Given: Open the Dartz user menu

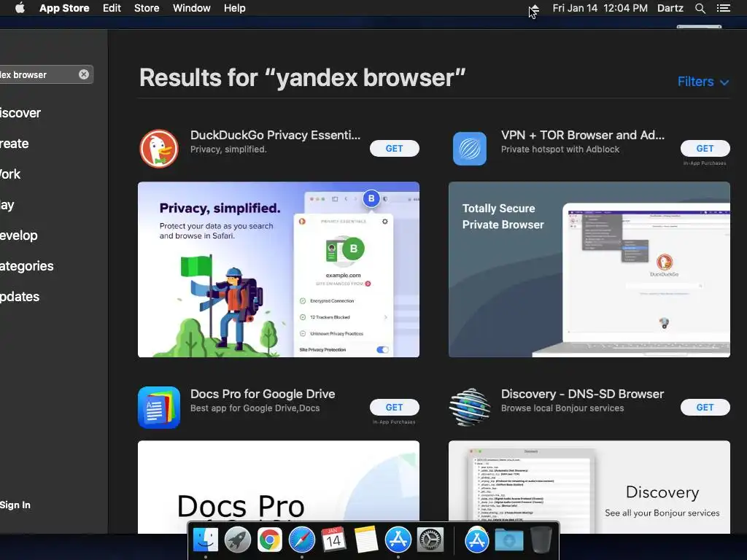Looking at the screenshot, I should coord(670,8).
